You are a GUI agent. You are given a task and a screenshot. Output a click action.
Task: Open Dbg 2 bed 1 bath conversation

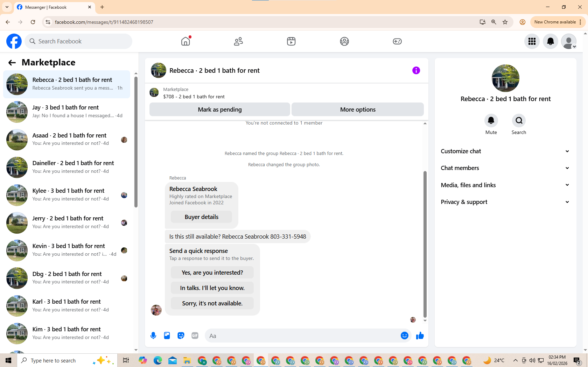click(67, 278)
